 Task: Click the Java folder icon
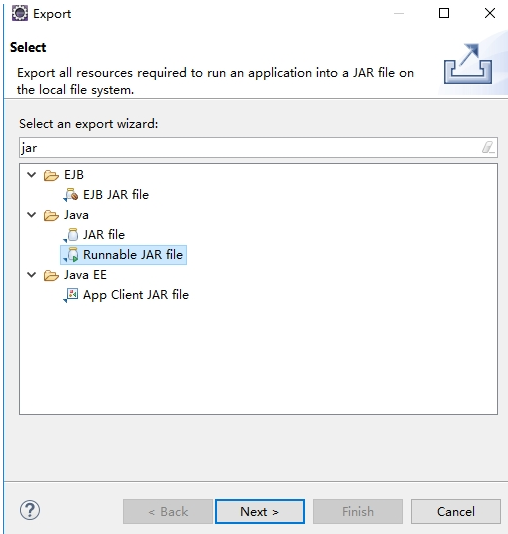[51, 215]
